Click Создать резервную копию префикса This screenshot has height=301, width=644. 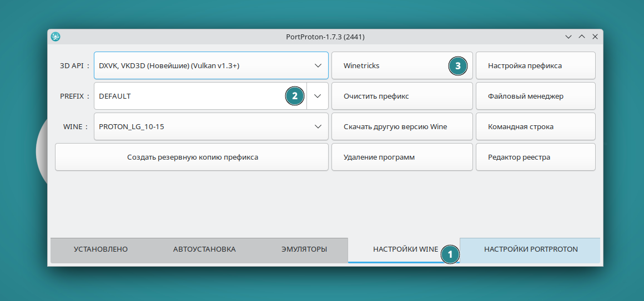[x=192, y=157]
